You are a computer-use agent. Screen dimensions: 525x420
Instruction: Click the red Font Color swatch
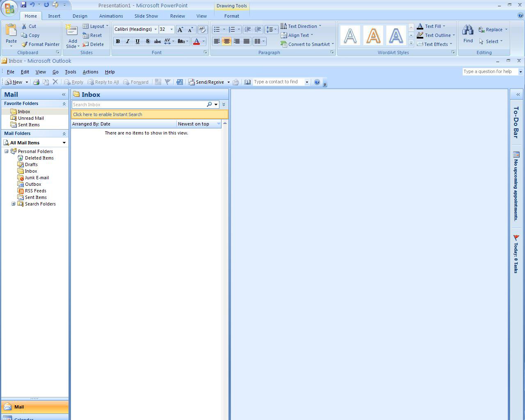[x=196, y=41]
